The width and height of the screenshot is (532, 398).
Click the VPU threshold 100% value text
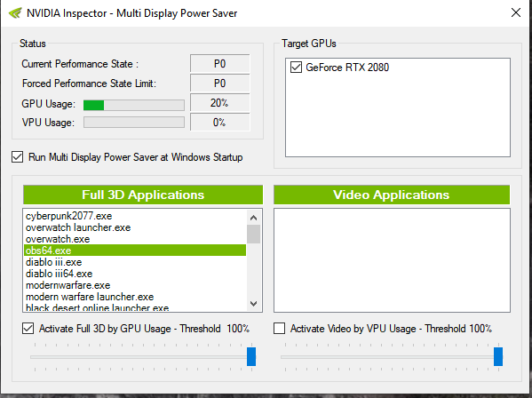coord(480,329)
